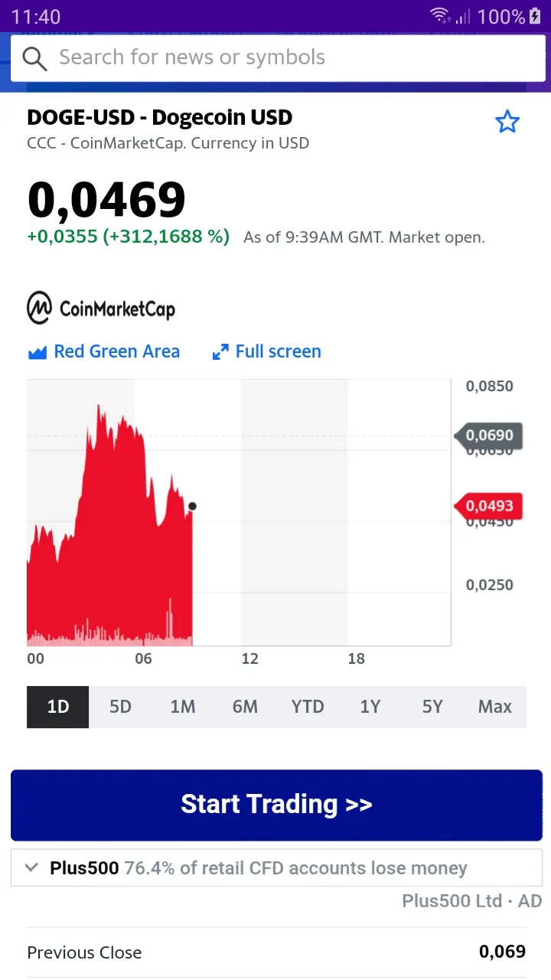Add DOGE-USD to watchlist with star
The width and height of the screenshot is (551, 980).
(507, 122)
